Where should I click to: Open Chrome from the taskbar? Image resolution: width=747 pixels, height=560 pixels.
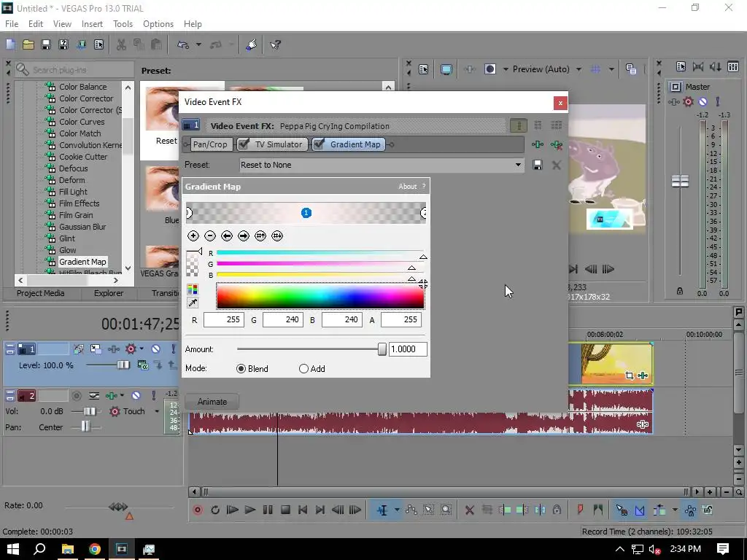point(94,549)
